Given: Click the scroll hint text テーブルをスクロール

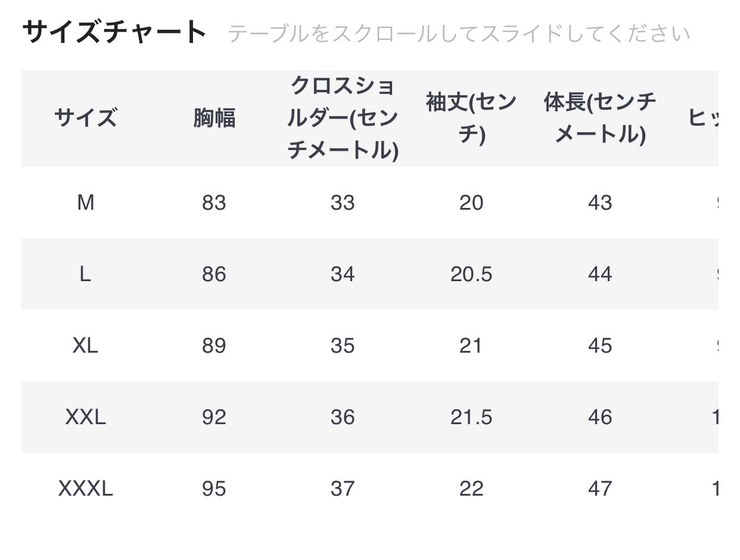Looking at the screenshot, I should point(458,34).
